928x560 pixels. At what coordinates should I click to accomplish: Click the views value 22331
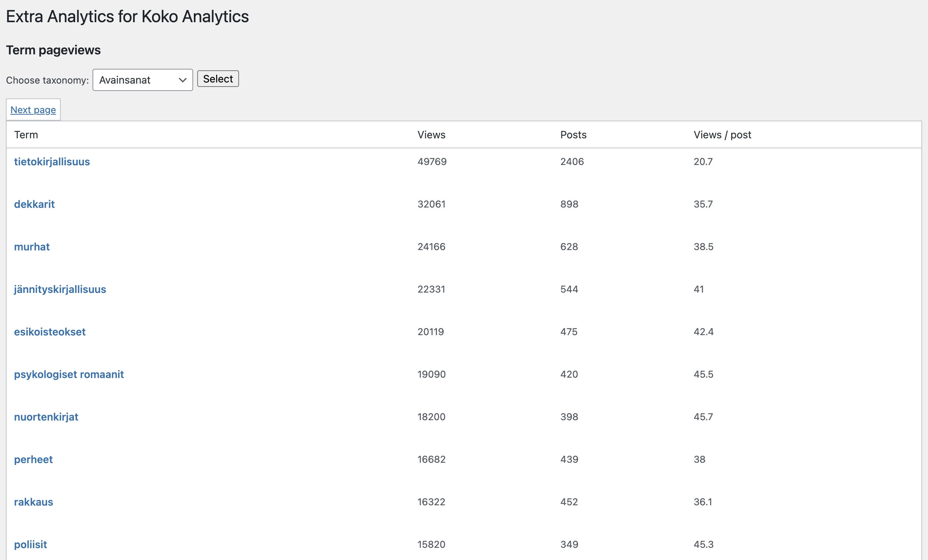(431, 289)
